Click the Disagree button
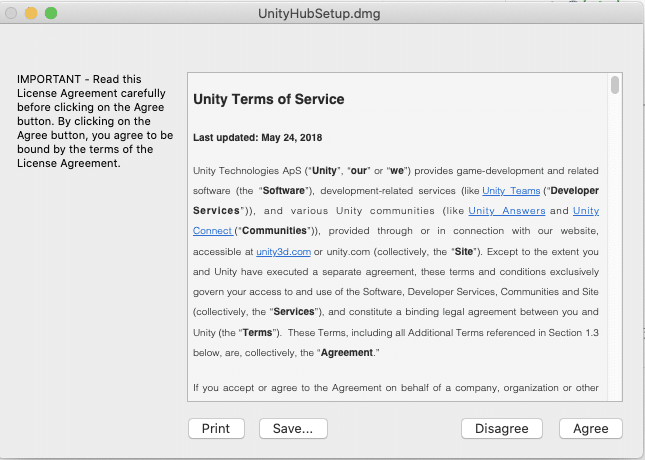The image size is (645, 460). (x=502, y=429)
